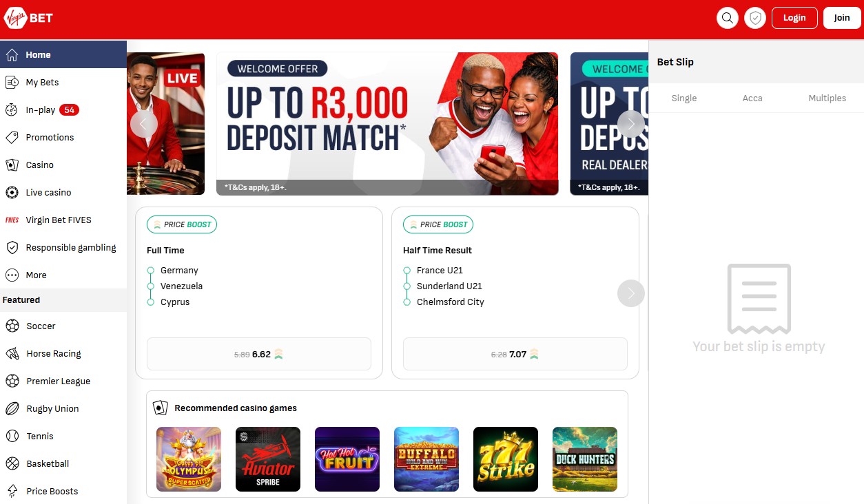864x504 pixels.
Task: Switch to the Acca bet slip tab
Action: point(752,98)
